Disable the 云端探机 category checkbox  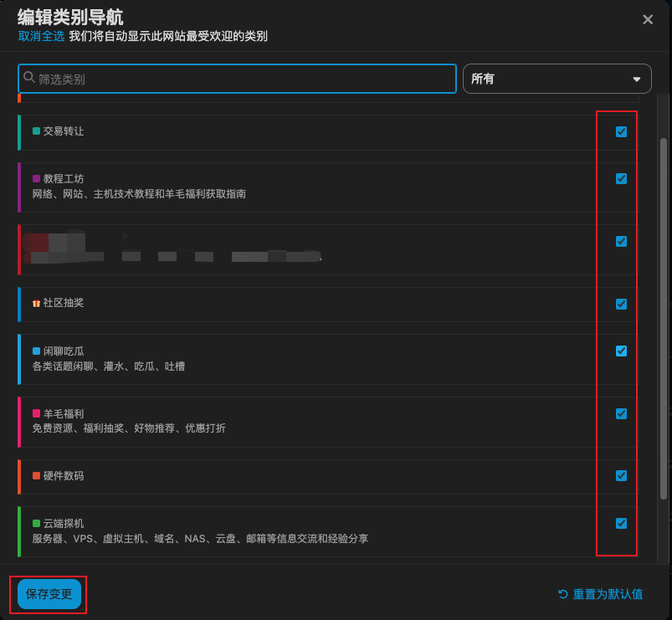pyautogui.click(x=621, y=524)
